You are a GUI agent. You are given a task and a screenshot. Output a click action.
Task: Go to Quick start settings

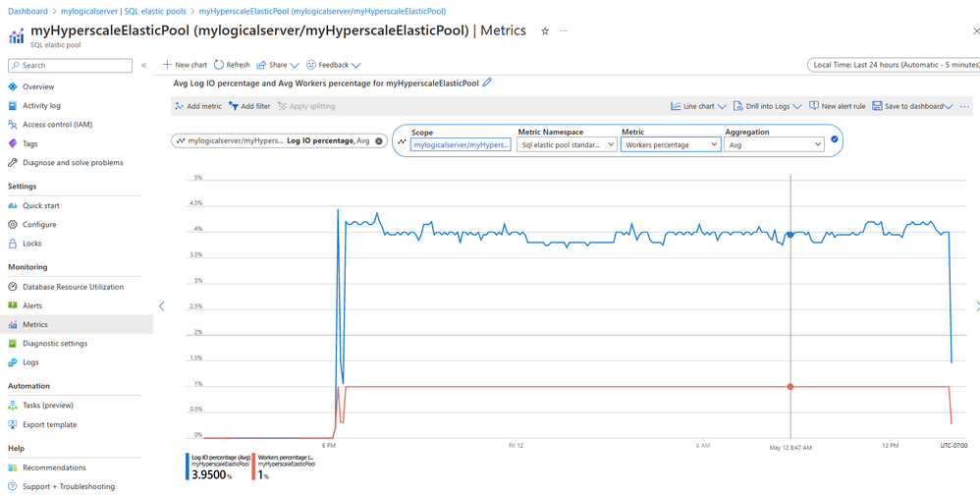click(x=41, y=205)
